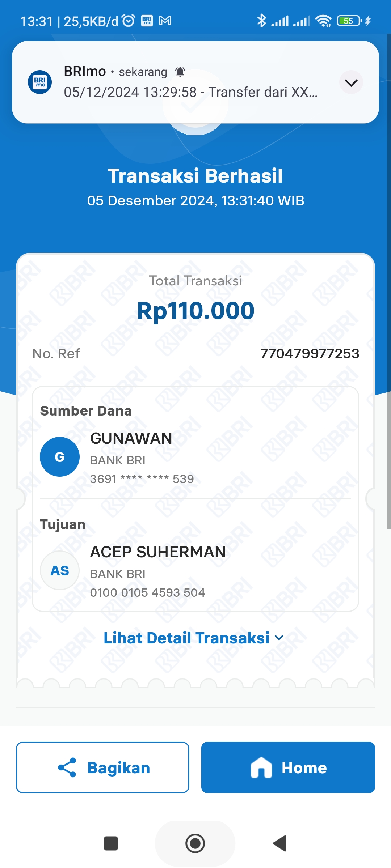391x868 pixels.
Task: Tap the BRImo notification app icon
Action: [x=40, y=82]
